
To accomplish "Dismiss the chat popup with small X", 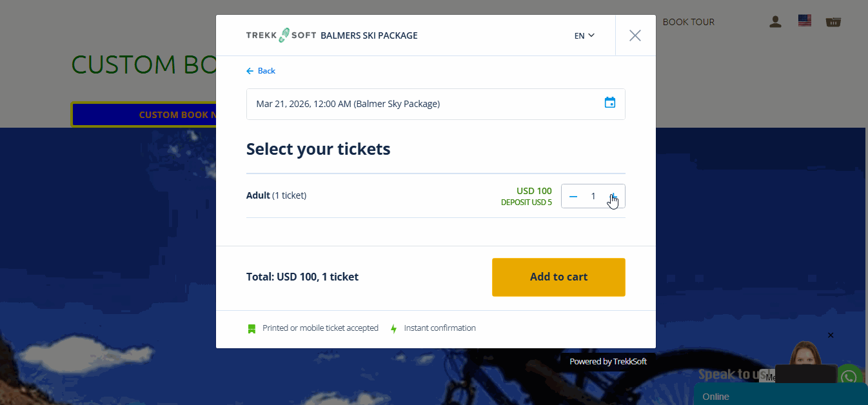I will [831, 335].
